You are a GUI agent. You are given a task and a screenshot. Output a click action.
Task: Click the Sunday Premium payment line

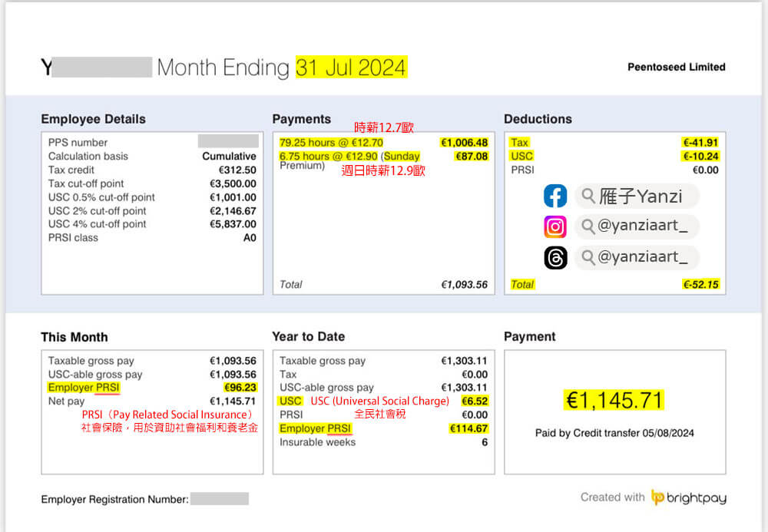pos(349,157)
